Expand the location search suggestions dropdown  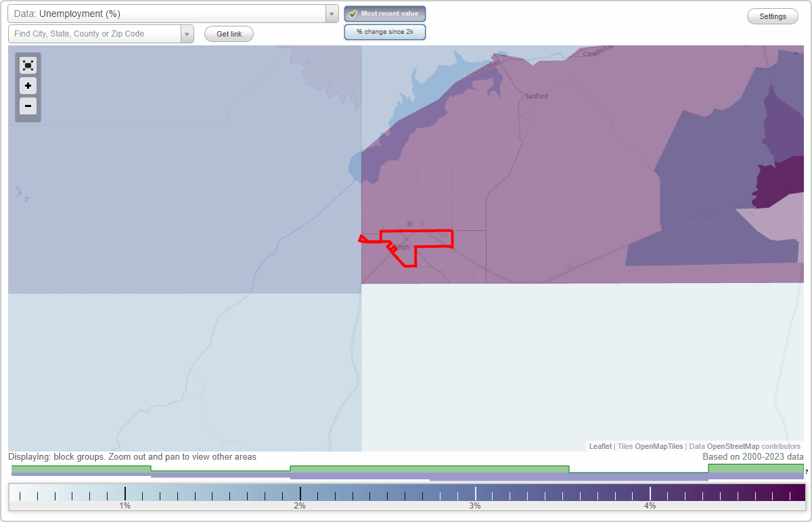click(x=187, y=34)
